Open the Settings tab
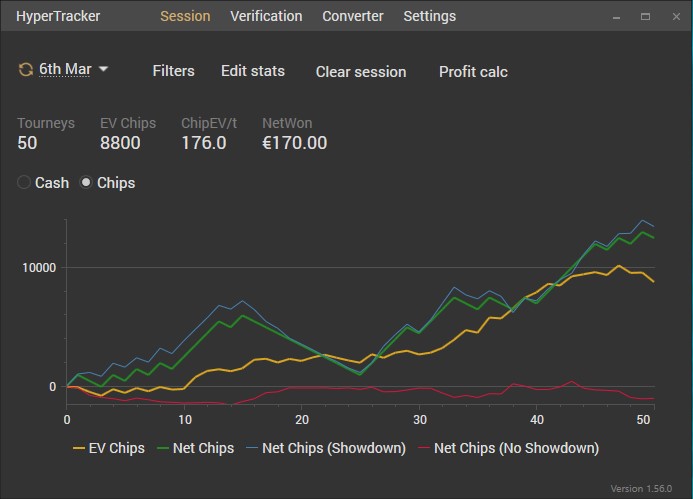693x499 pixels. click(x=429, y=16)
